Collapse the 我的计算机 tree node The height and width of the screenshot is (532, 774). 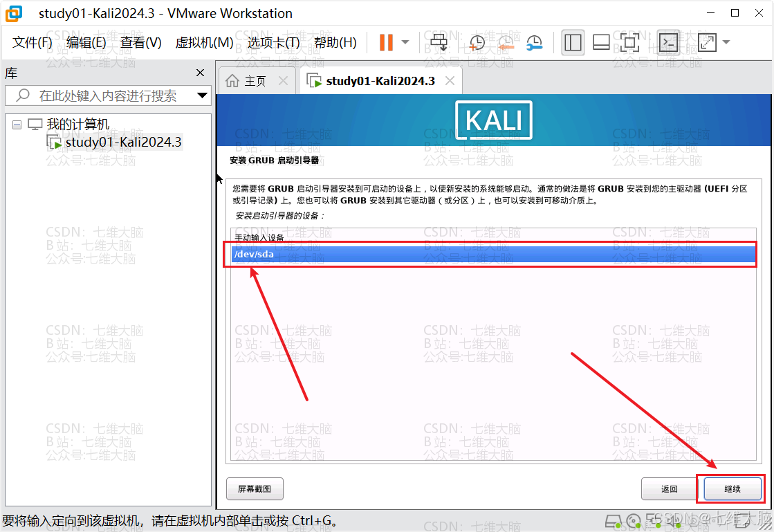(17, 125)
